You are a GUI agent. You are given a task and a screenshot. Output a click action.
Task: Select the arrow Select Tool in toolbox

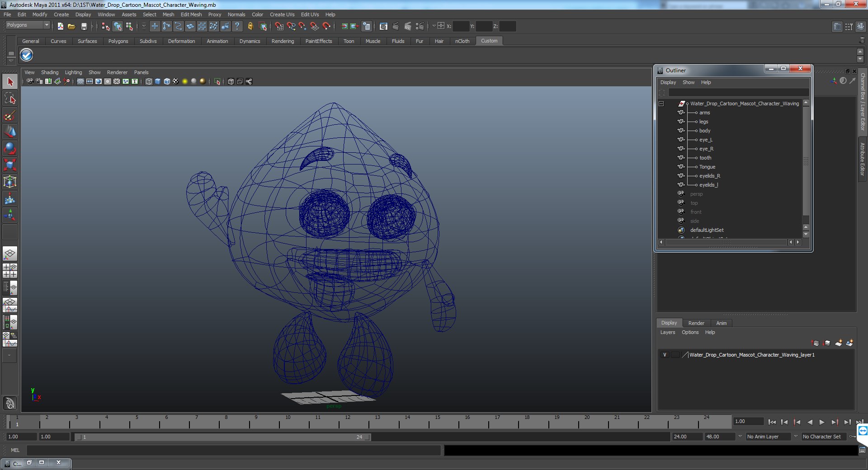coord(10,82)
